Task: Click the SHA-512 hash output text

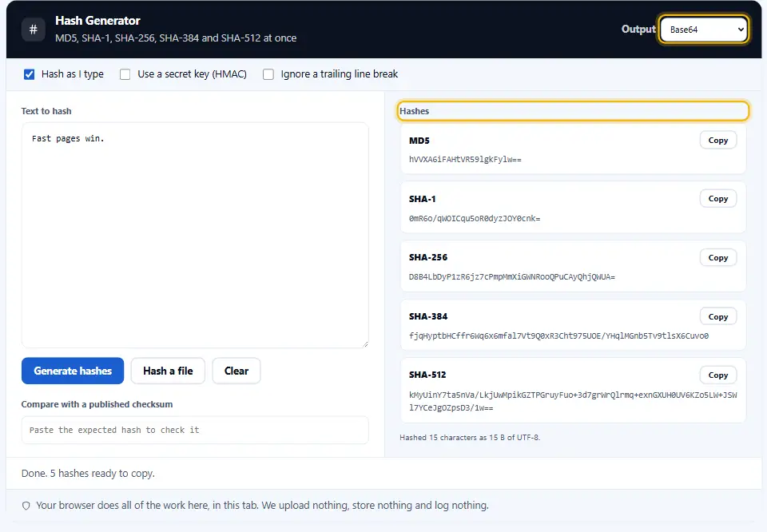Action: 573,402
